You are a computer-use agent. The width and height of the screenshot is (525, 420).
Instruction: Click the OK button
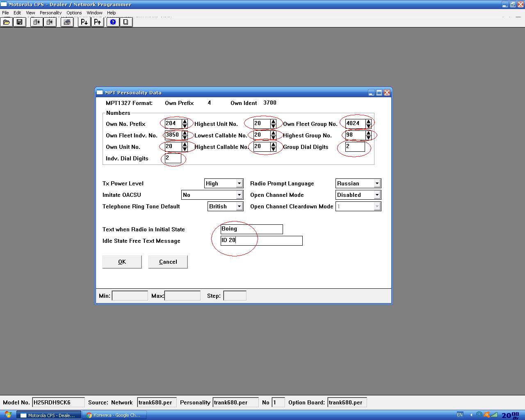122,262
